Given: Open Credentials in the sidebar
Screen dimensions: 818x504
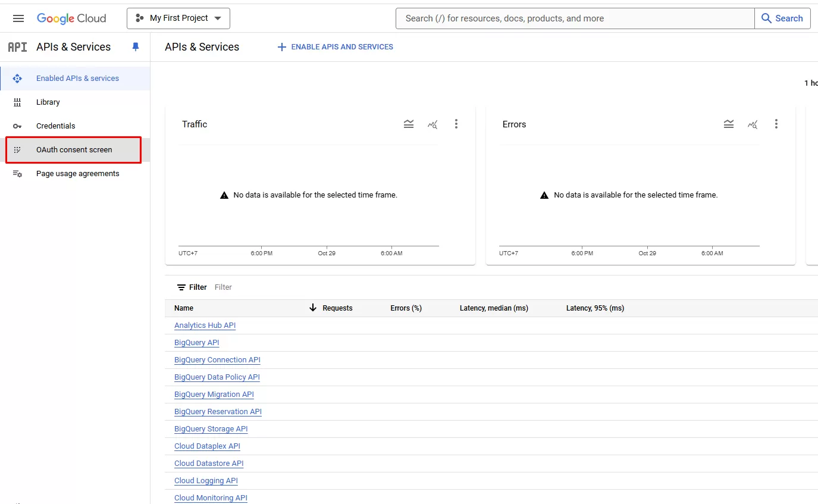Looking at the screenshot, I should click(x=56, y=126).
